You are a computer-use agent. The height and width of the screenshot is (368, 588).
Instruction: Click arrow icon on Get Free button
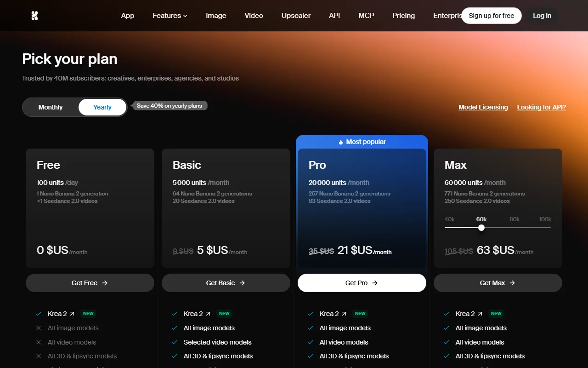(x=105, y=283)
